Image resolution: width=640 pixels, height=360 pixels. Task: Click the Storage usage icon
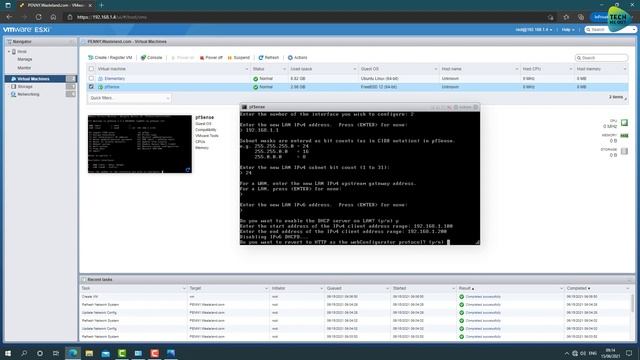624,151
